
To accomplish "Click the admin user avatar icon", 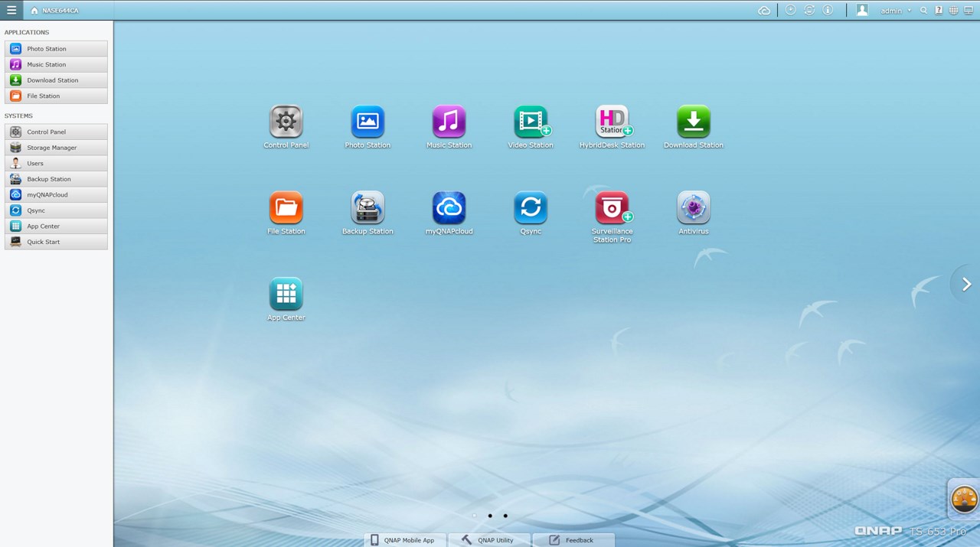I will [x=862, y=10].
